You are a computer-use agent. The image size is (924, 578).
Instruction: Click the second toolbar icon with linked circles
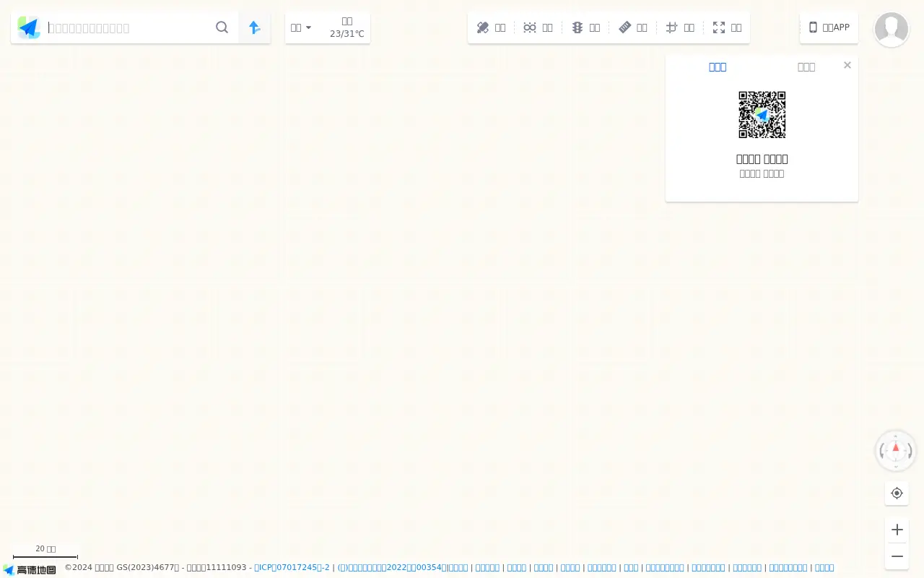538,27
